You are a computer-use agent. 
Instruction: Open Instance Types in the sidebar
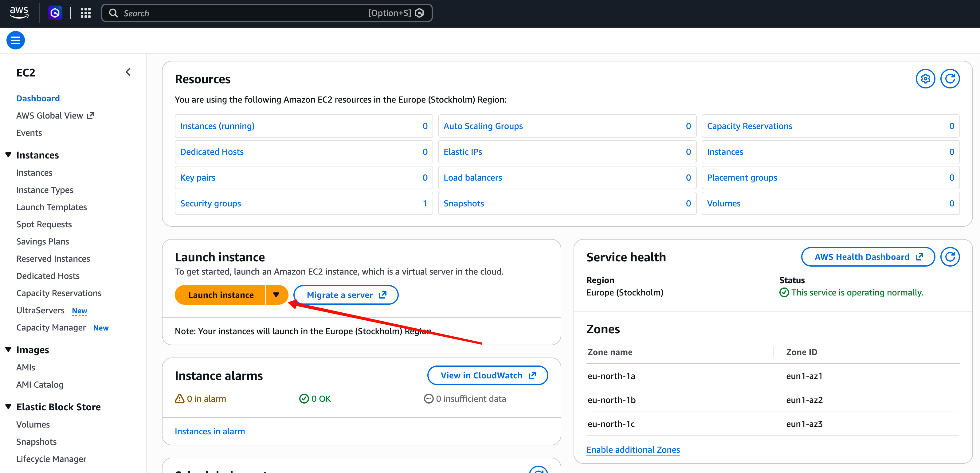point(45,190)
